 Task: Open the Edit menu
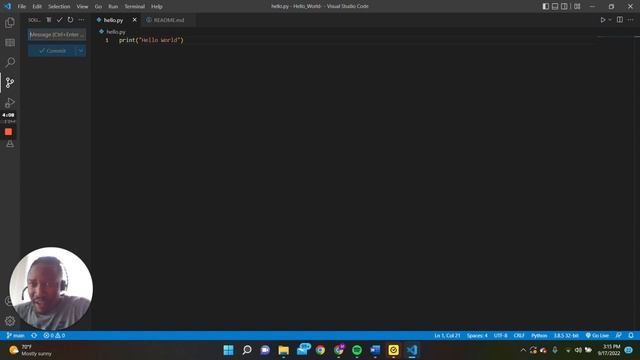pos(37,7)
